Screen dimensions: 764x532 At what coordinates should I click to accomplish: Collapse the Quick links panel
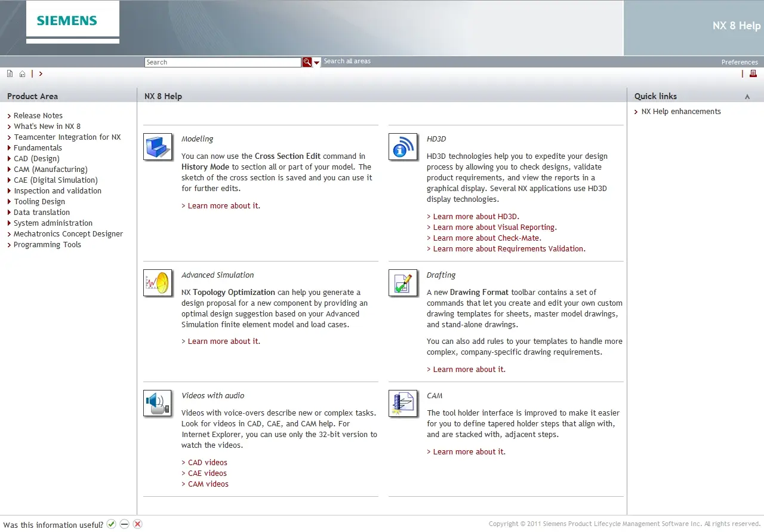tap(747, 97)
